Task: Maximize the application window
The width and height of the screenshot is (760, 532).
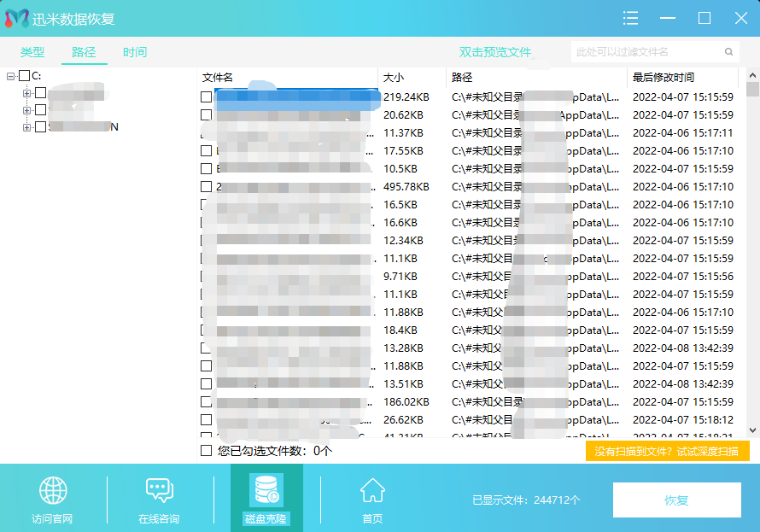Action: [704, 18]
